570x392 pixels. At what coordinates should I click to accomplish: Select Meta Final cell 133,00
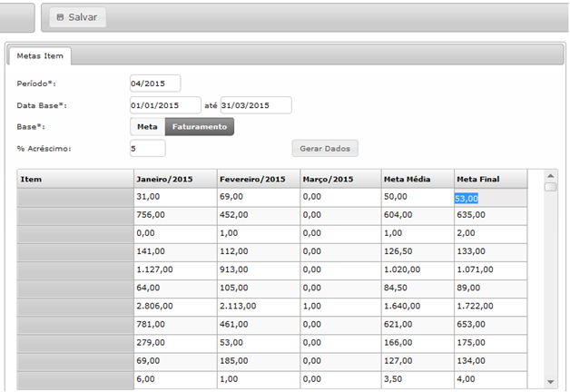[490, 251]
